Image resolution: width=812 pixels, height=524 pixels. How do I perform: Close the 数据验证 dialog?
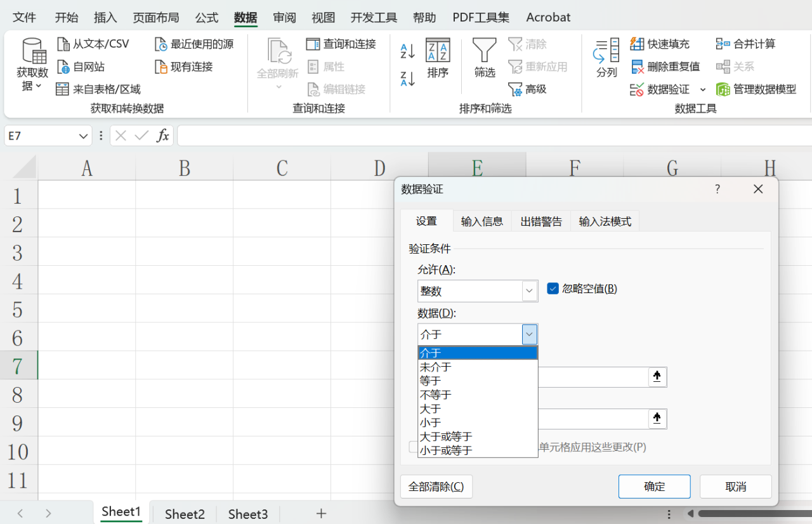[x=757, y=189]
